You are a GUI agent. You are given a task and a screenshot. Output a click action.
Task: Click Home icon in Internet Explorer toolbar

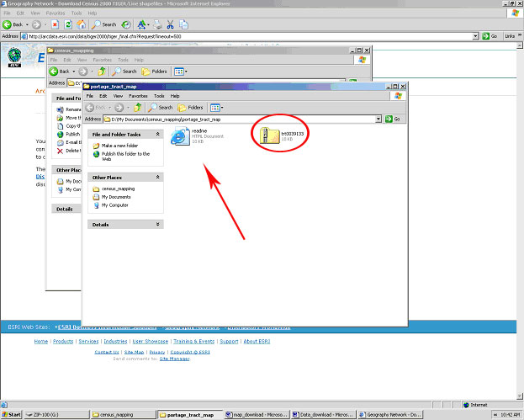81,24
